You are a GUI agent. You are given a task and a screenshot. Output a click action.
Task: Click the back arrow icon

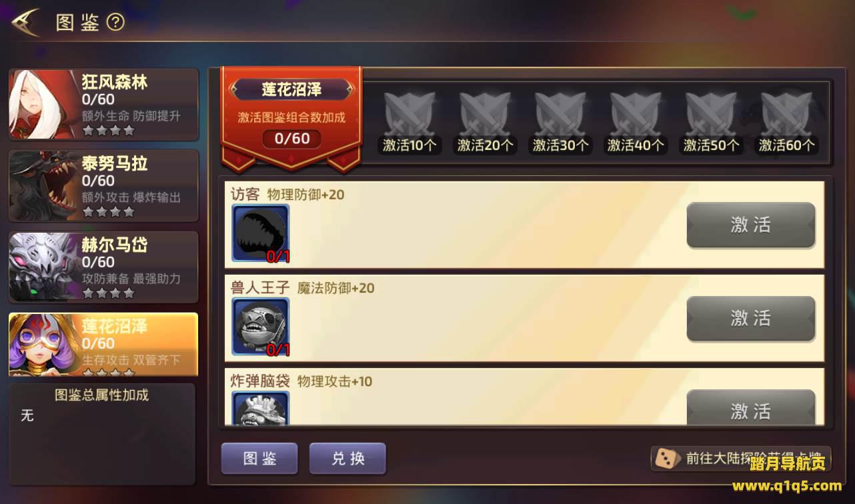(26, 22)
